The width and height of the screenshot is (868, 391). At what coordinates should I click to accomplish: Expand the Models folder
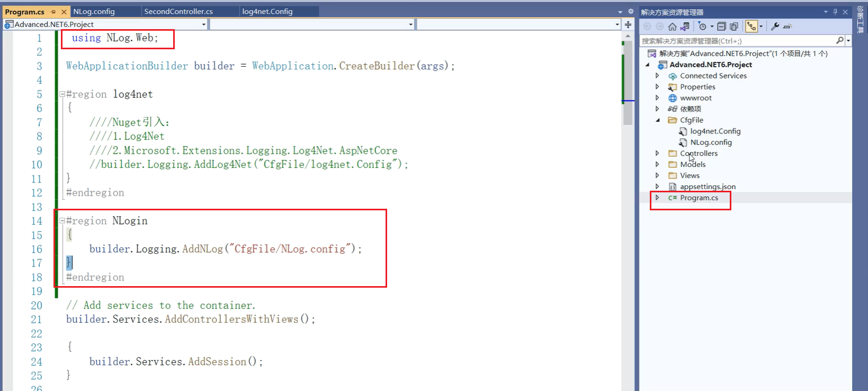pos(658,164)
